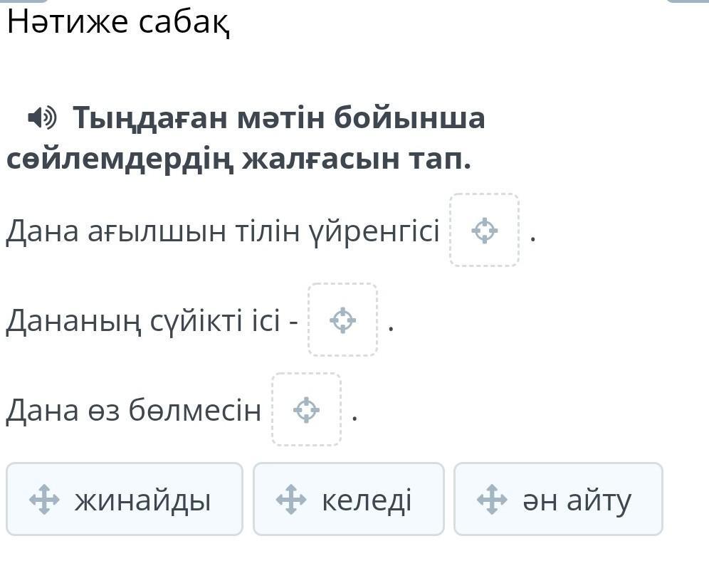Click the move-arrows icon beside 'келеді'
The image size is (709, 588).
pos(291,499)
